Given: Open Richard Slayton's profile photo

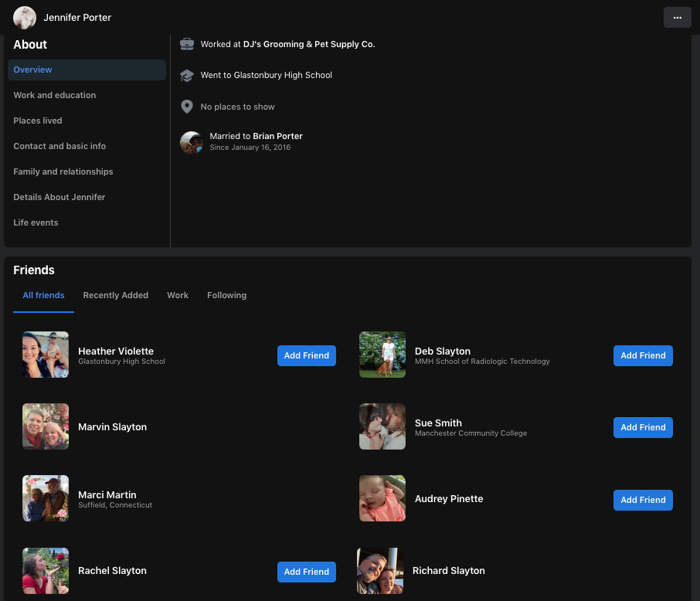Looking at the screenshot, I should (x=380, y=571).
